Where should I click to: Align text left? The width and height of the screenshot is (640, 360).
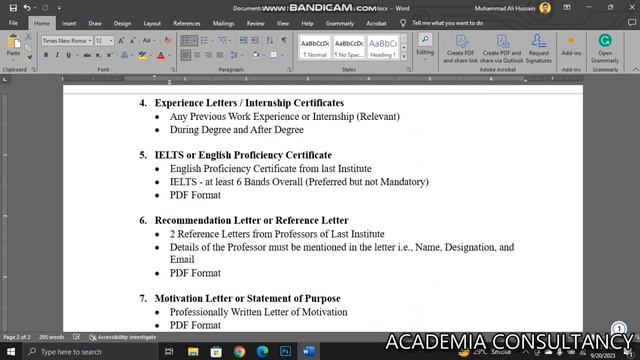tap(185, 55)
